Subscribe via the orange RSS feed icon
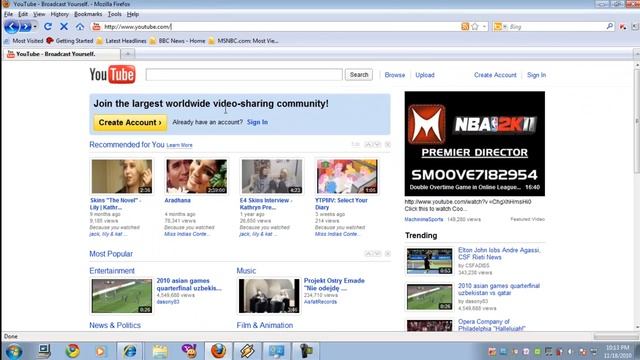 tap(464, 27)
